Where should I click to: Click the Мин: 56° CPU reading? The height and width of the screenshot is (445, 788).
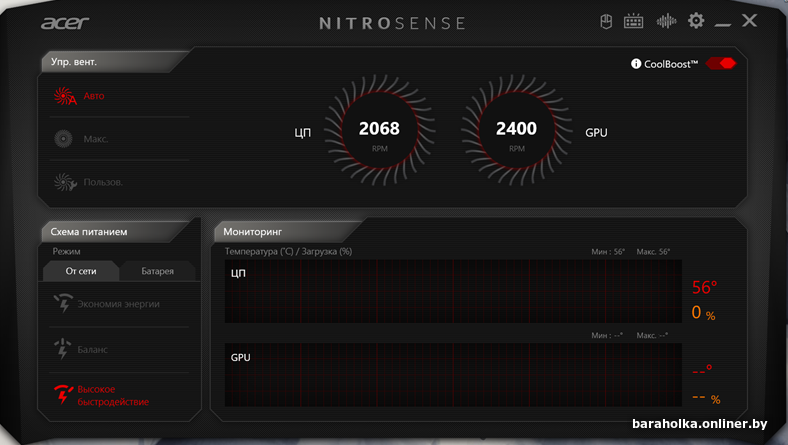point(608,251)
